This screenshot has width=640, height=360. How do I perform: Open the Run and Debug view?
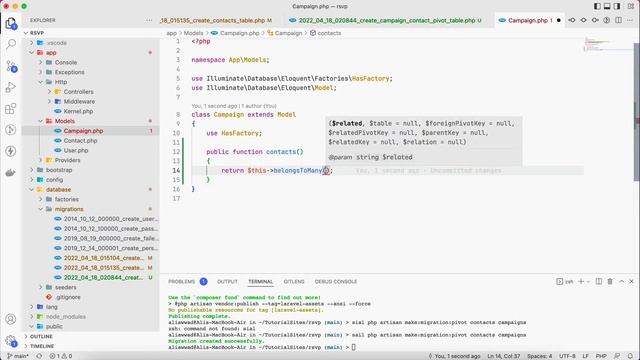pyautogui.click(x=11, y=87)
